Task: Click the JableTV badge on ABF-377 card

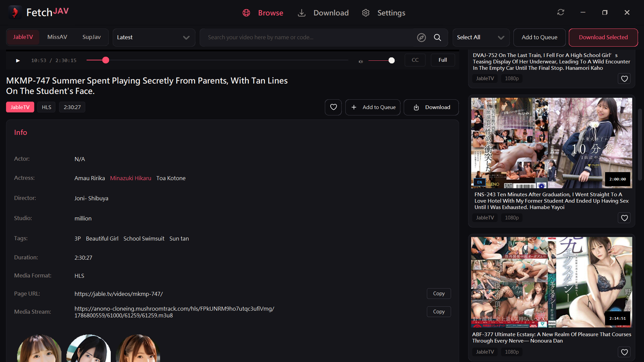Action: (x=485, y=352)
